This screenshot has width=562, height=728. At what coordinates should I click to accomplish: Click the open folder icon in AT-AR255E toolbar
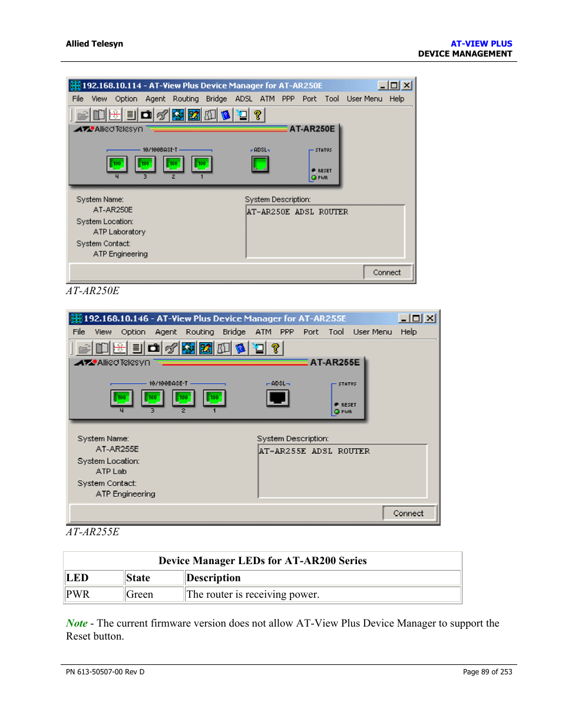pyautogui.click(x=85, y=348)
